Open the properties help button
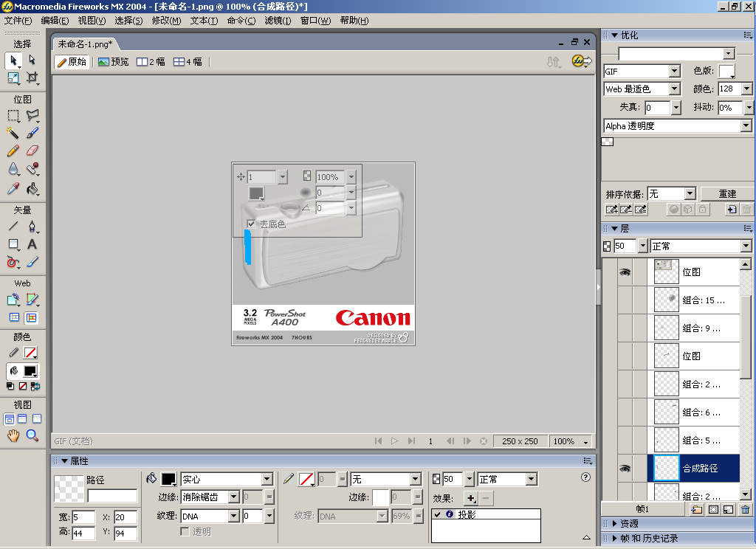This screenshot has width=756, height=549. point(585,477)
